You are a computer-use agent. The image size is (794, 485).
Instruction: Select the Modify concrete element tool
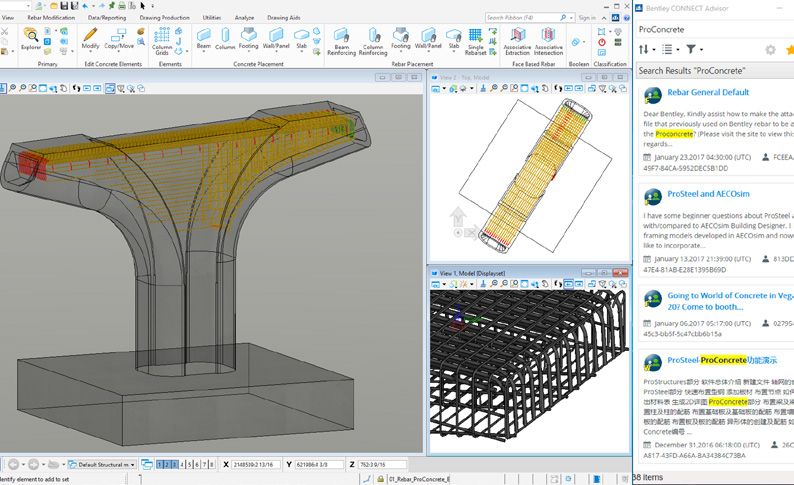(x=90, y=39)
